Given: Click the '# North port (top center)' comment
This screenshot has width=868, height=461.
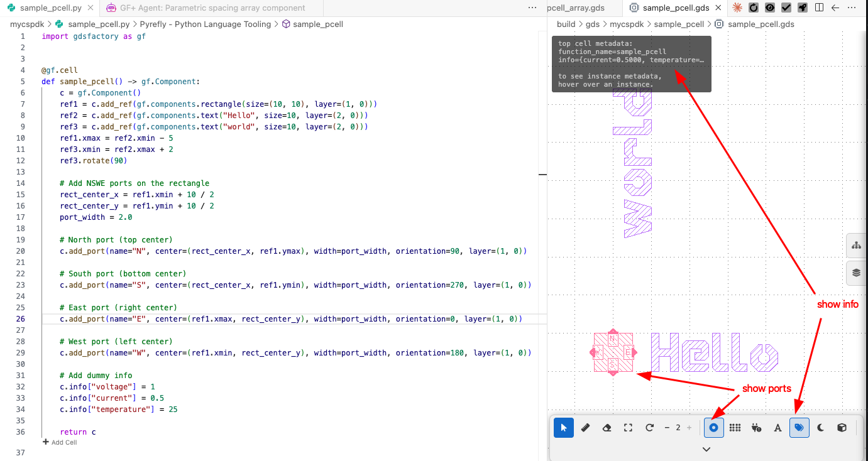Looking at the screenshot, I should (x=116, y=240).
